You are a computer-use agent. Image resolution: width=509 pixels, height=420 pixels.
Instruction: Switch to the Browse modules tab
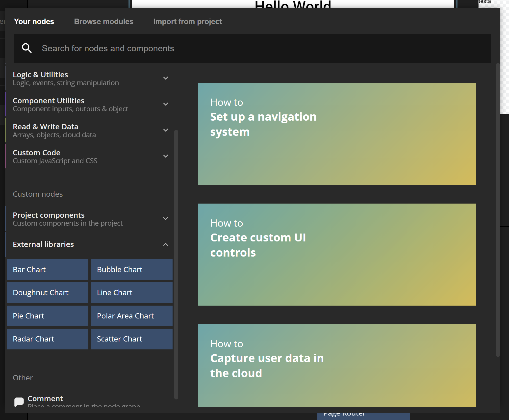click(103, 22)
